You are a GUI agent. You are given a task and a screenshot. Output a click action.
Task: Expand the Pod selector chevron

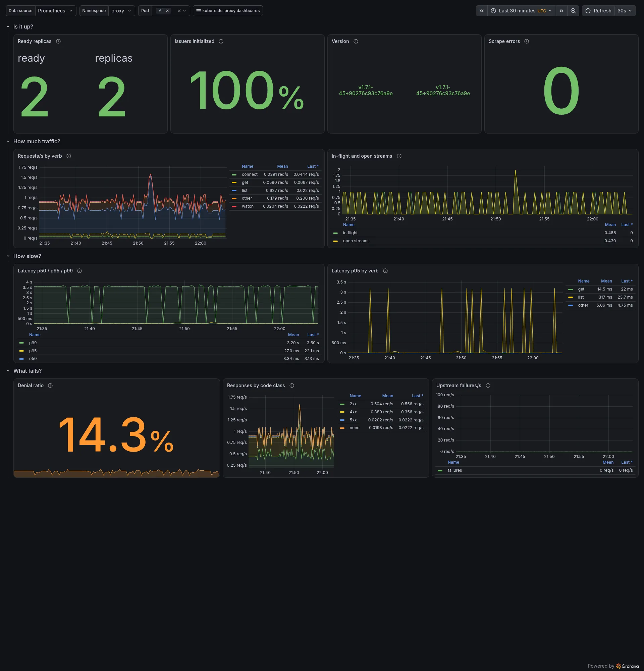[185, 11]
